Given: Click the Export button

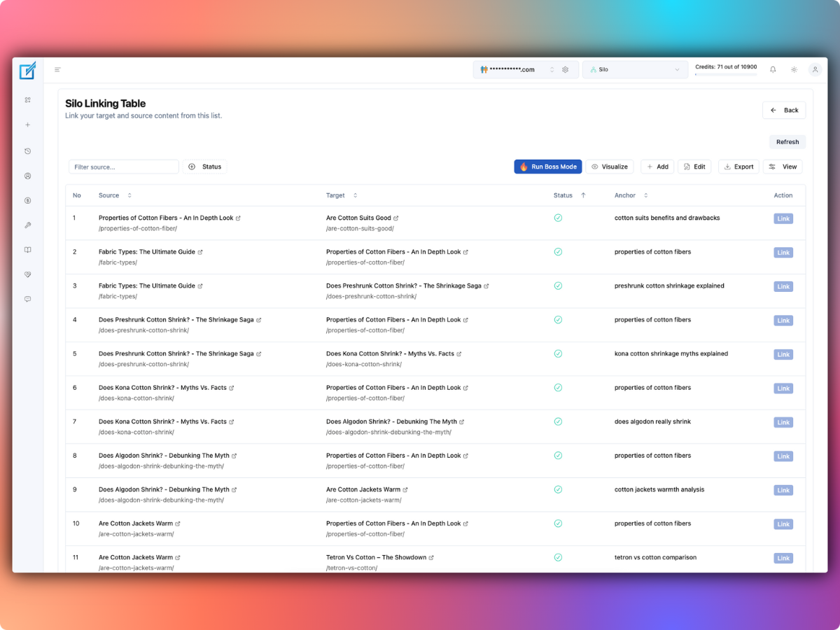Looking at the screenshot, I should click(738, 167).
